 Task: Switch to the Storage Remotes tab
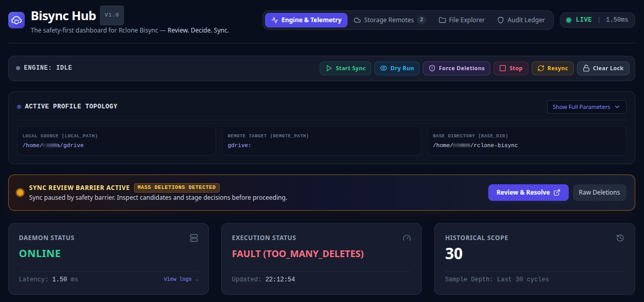[x=390, y=20]
